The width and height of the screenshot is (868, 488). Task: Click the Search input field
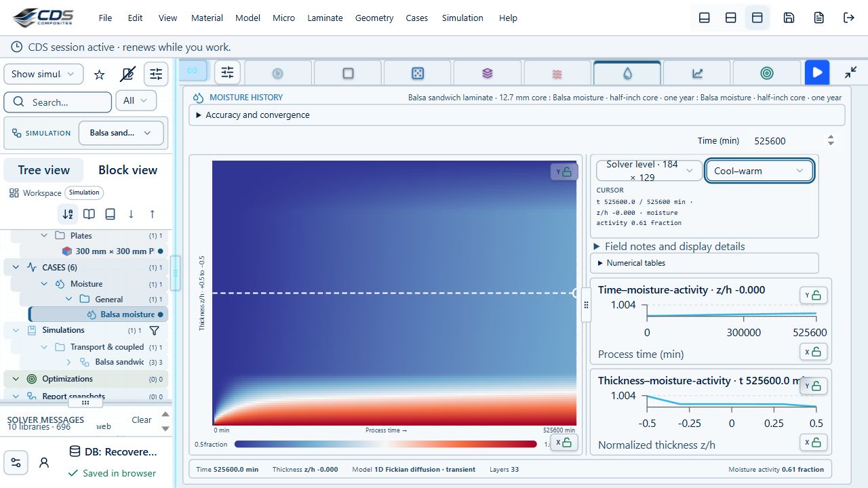pos(58,102)
